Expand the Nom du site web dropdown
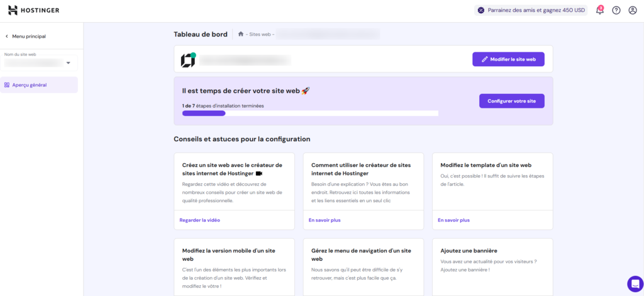Image resolution: width=644 pixels, height=296 pixels. tap(38, 63)
